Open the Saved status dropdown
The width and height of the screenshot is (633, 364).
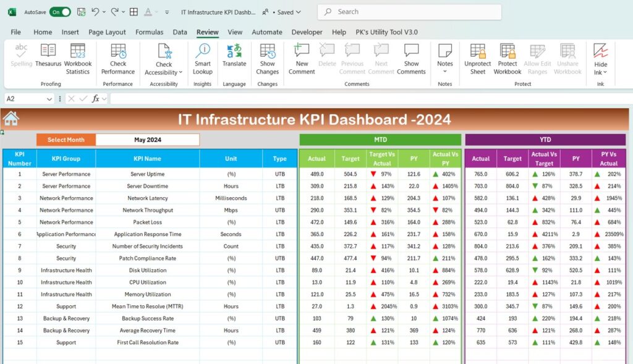coord(299,12)
